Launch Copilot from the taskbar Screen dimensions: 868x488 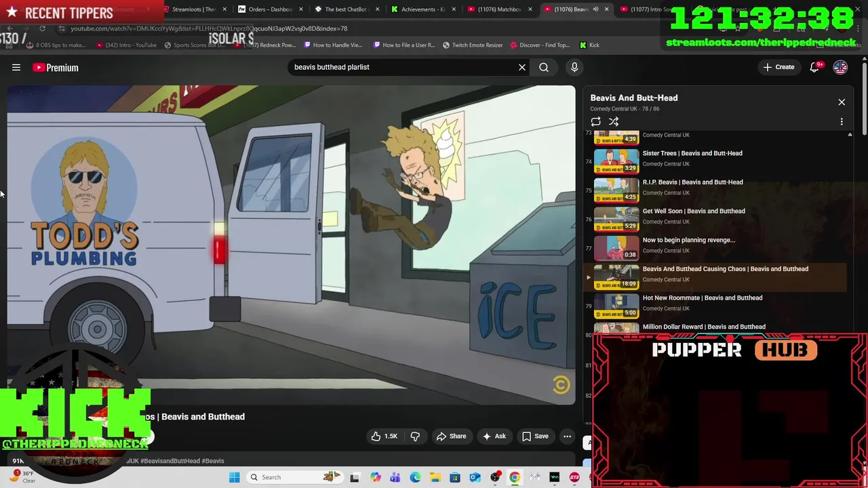click(x=376, y=478)
